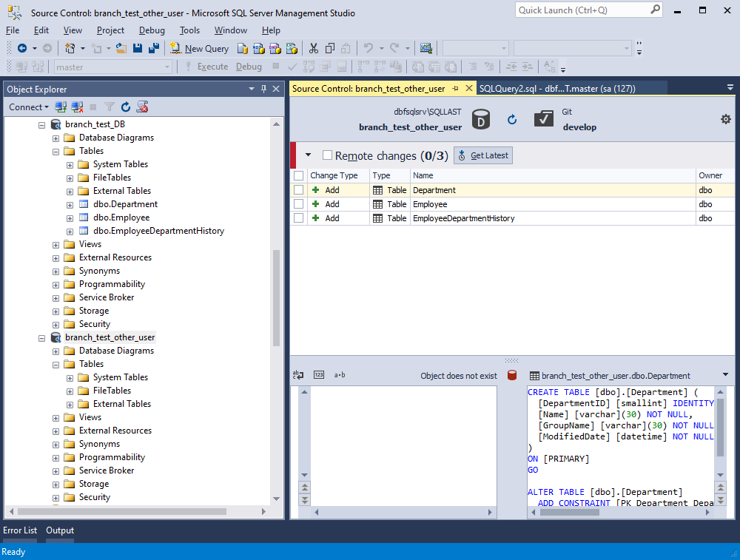Click the Connect Object Explorer icon

61,107
